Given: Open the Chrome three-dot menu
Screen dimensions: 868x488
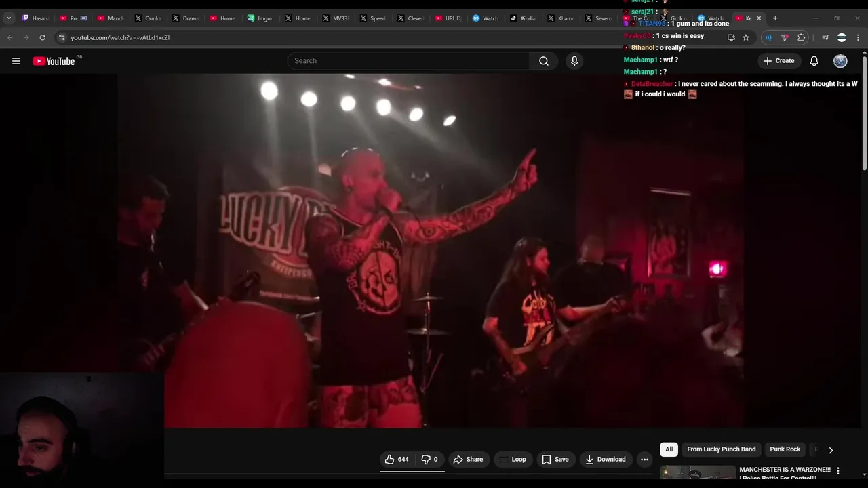Looking at the screenshot, I should 858,37.
